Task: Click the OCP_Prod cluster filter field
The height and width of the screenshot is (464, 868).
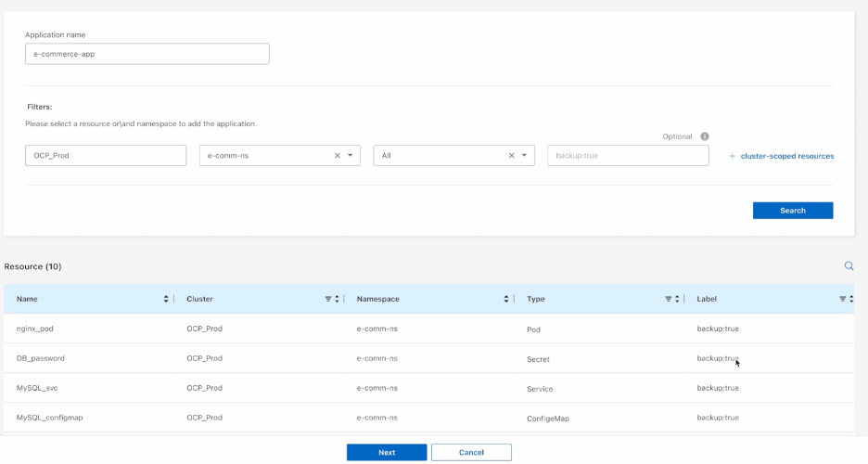Action: point(106,156)
